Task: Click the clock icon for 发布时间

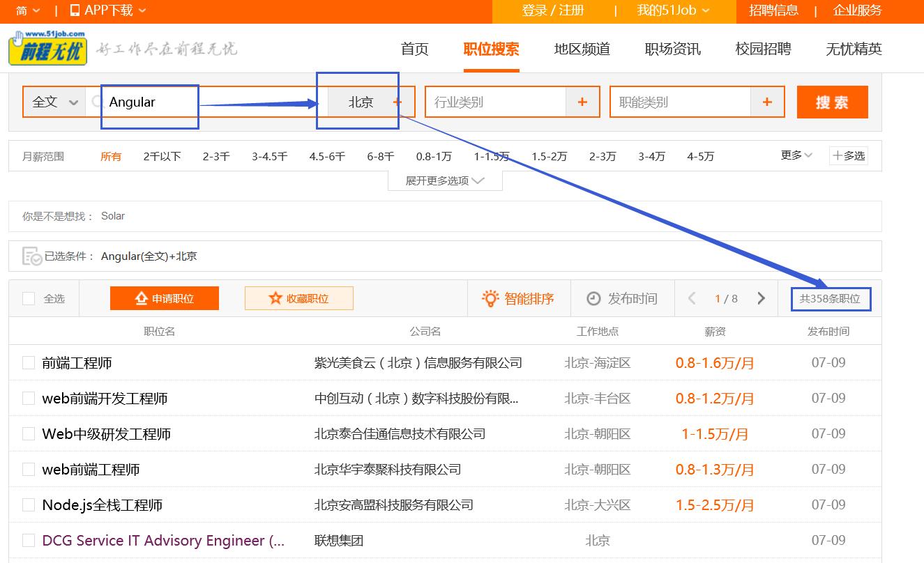Action: (x=593, y=298)
